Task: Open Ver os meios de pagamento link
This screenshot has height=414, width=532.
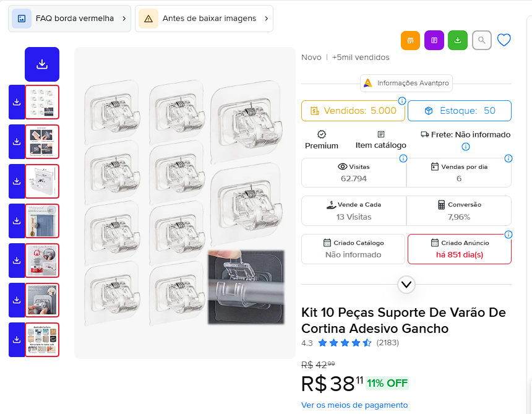Action: pyautogui.click(x=354, y=405)
